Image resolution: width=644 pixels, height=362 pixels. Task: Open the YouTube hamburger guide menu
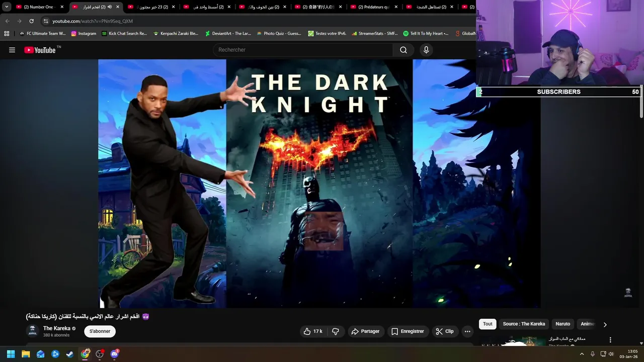[12, 50]
